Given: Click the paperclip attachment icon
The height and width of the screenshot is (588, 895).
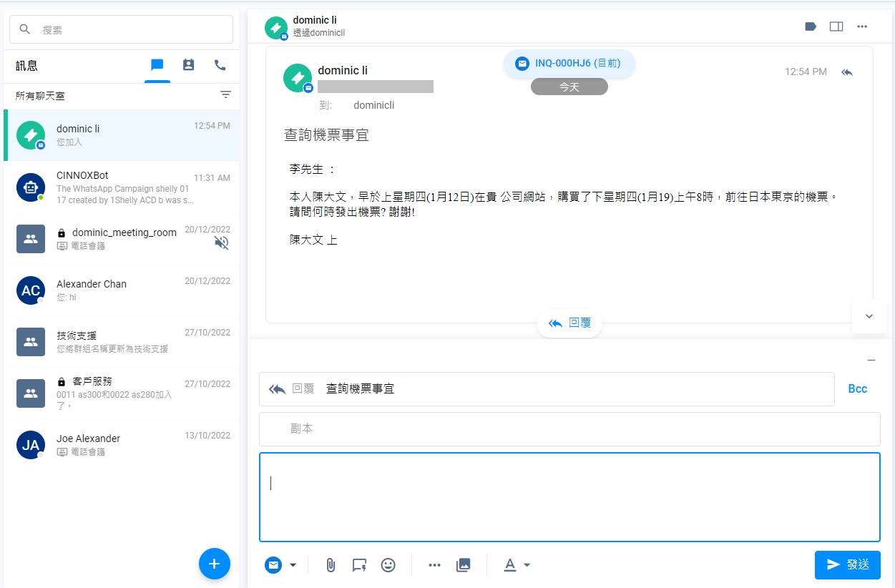Looking at the screenshot, I should tap(331, 565).
